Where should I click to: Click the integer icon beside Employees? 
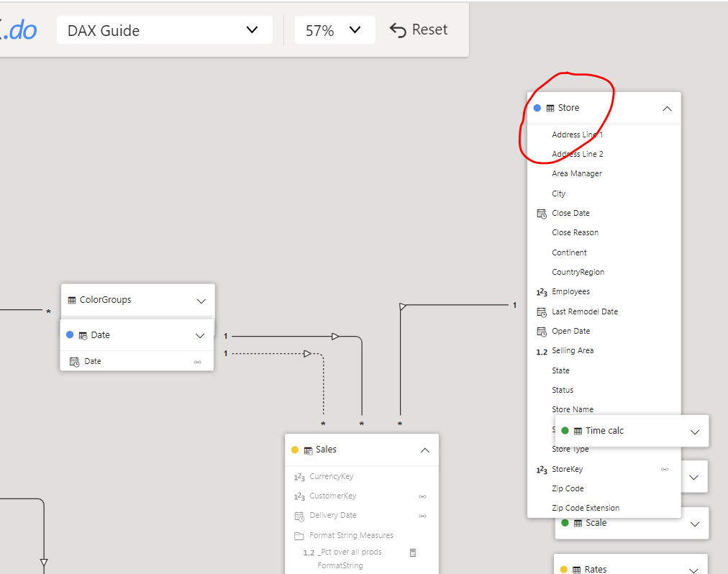click(542, 292)
